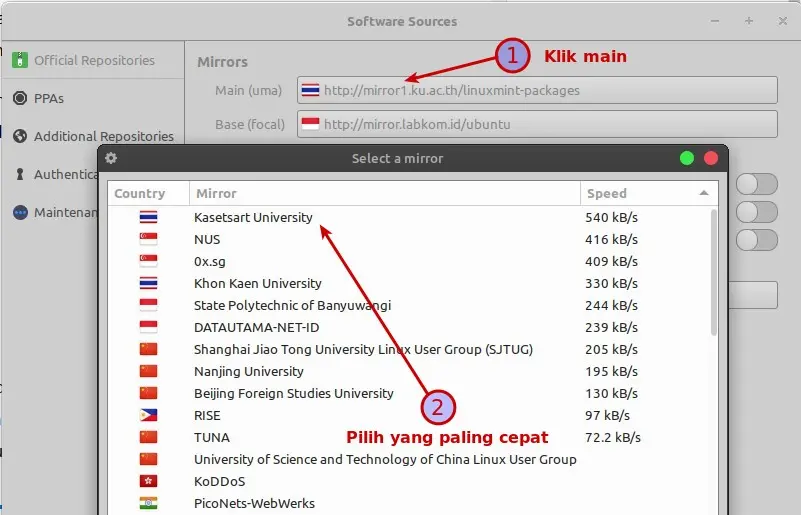The width and height of the screenshot is (801, 515).
Task: Click Singapore flag beside NUS
Action: (x=149, y=239)
